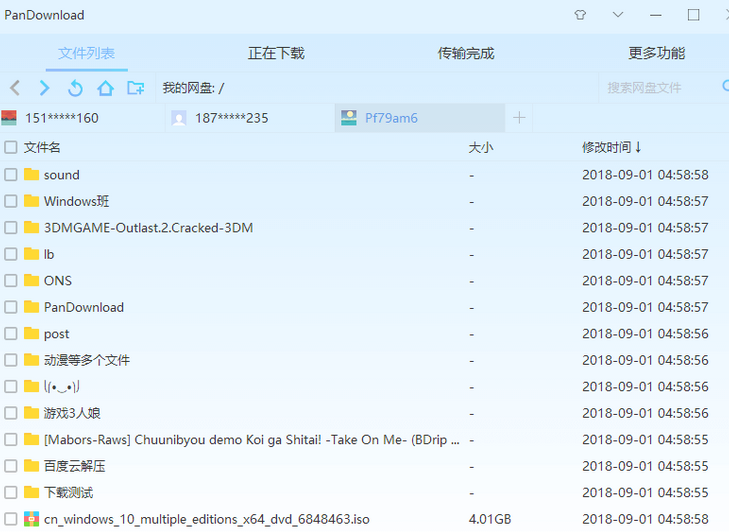
Task: Sort by 大小 column header
Action: pos(481,147)
